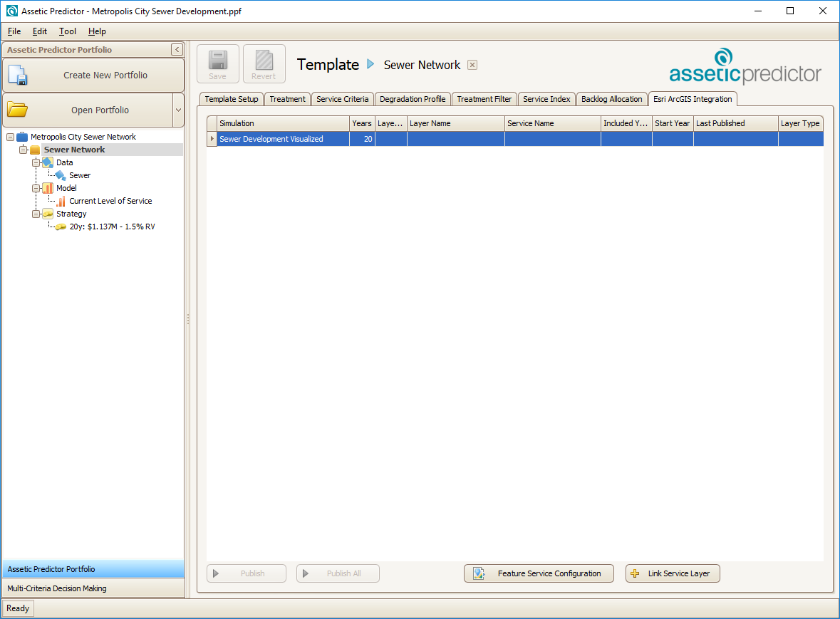Collapse the Assetic Predictor Portfolio panel
Screen dimensions: 840x619
tap(177, 50)
